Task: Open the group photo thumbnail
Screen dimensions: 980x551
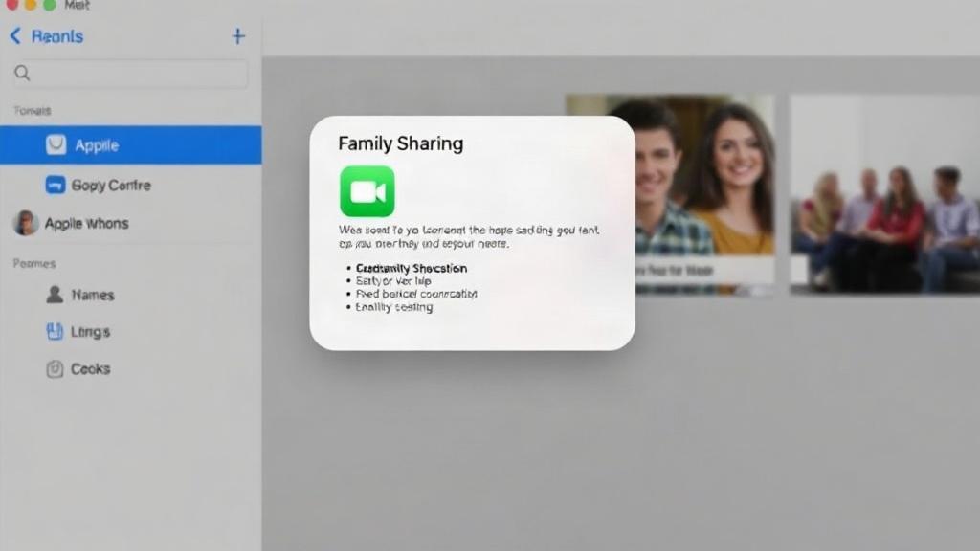Action: click(x=885, y=193)
